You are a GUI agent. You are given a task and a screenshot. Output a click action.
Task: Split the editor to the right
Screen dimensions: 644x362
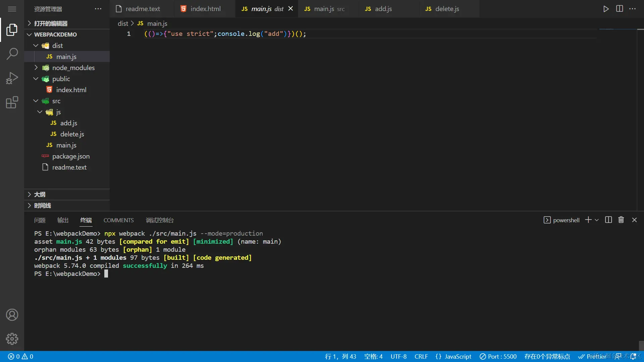[620, 9]
